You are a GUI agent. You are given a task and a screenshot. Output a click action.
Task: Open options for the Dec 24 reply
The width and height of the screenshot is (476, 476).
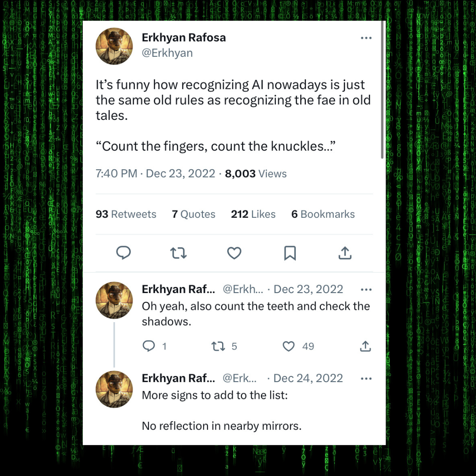click(x=366, y=378)
